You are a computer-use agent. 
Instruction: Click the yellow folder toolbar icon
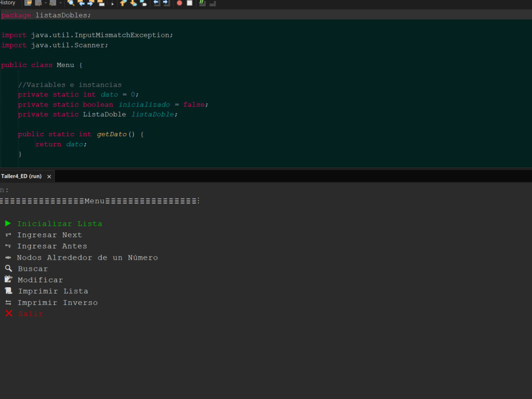pyautogui.click(x=99, y=3)
